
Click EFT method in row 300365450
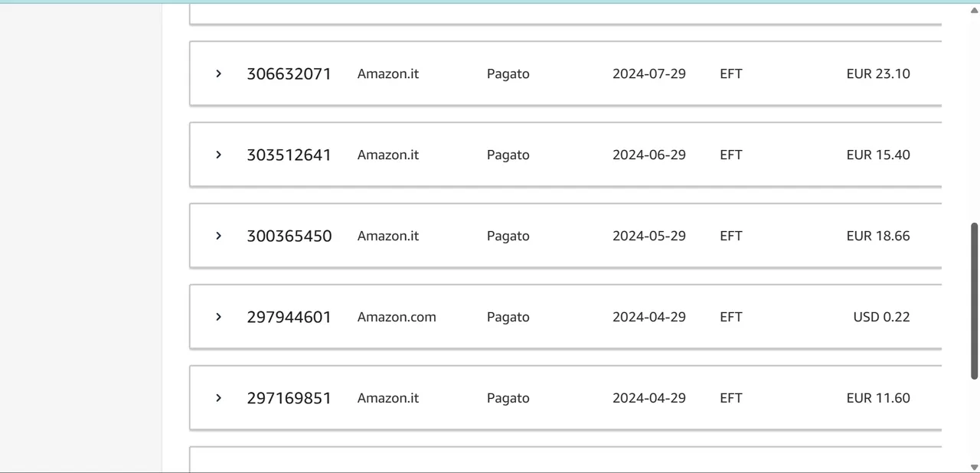(731, 236)
